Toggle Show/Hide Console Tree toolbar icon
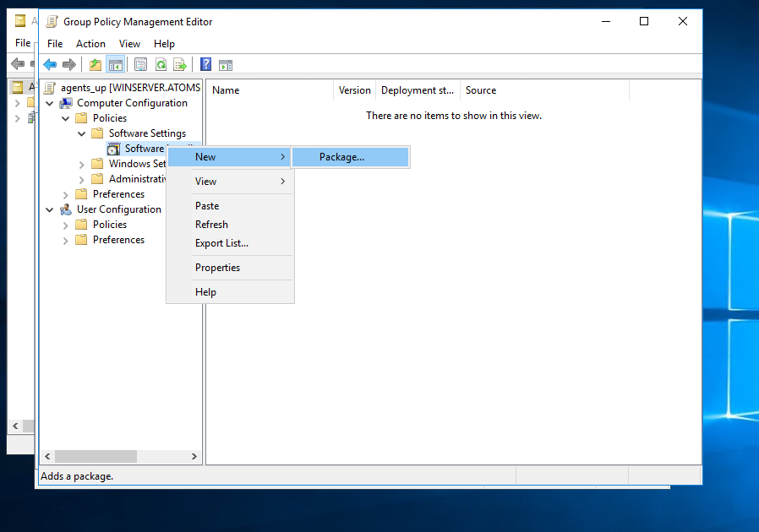The width and height of the screenshot is (759, 532). [115, 65]
